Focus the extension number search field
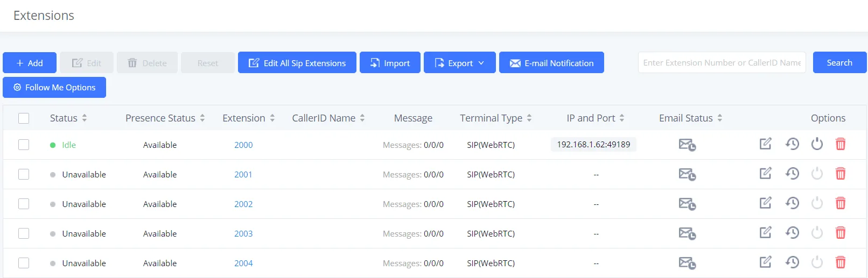The height and width of the screenshot is (278, 868). click(722, 63)
